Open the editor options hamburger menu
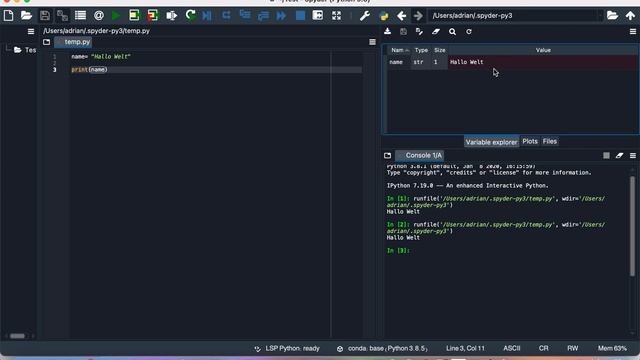 [372, 42]
